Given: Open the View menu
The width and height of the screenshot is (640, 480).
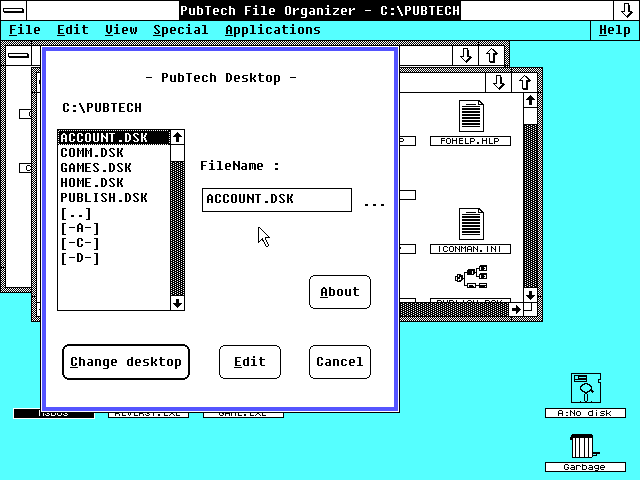Looking at the screenshot, I should (121, 30).
